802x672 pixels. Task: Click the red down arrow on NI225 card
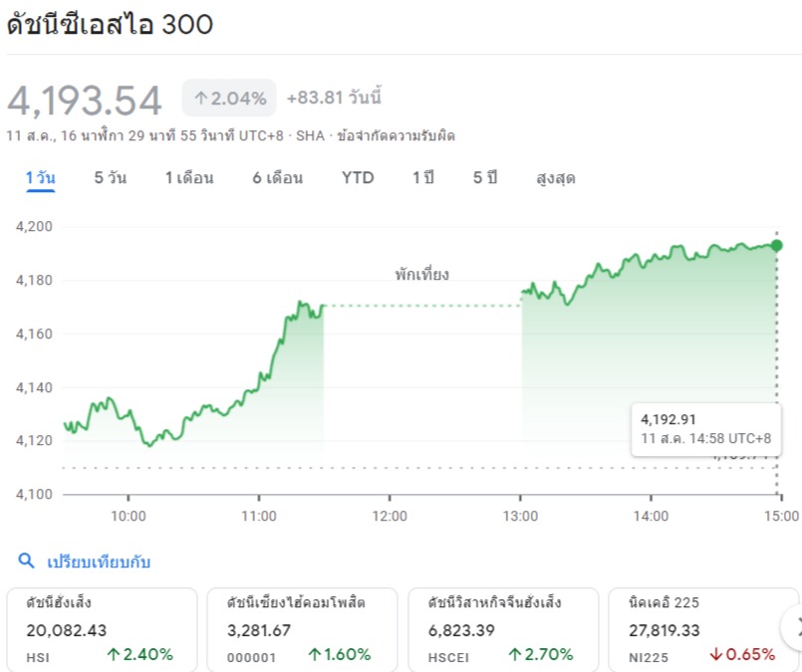pyautogui.click(x=715, y=654)
